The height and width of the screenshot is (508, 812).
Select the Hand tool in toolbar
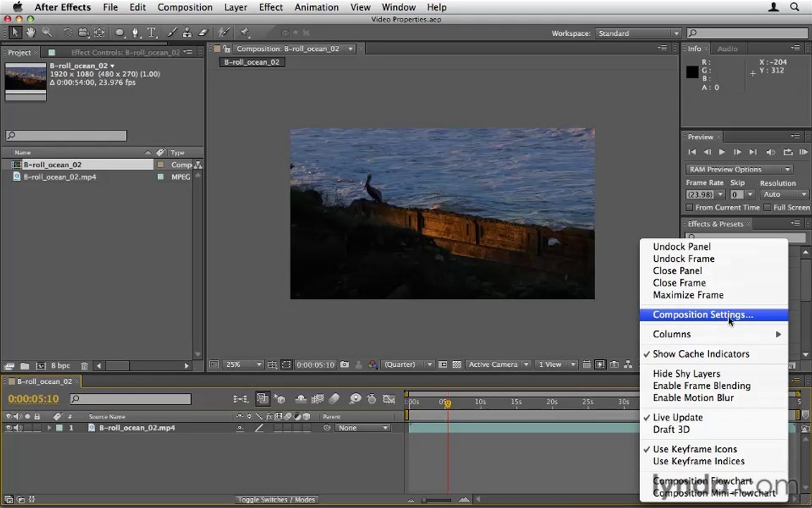pyautogui.click(x=30, y=32)
